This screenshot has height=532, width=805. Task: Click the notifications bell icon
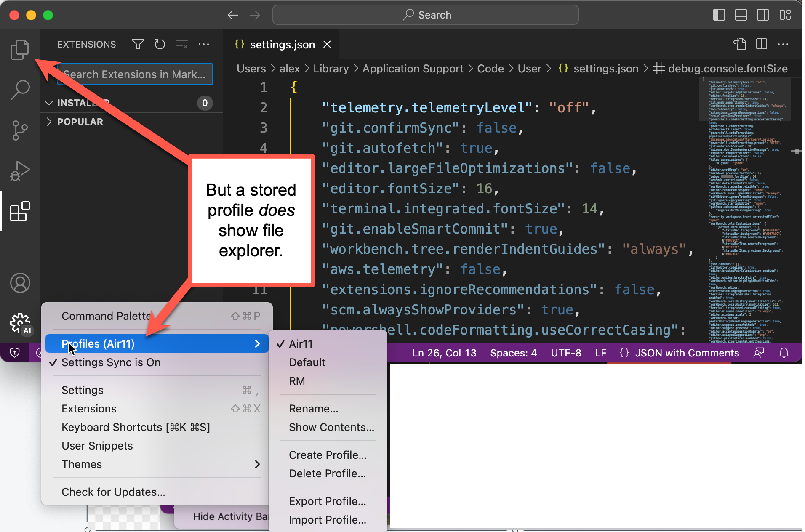click(x=784, y=353)
